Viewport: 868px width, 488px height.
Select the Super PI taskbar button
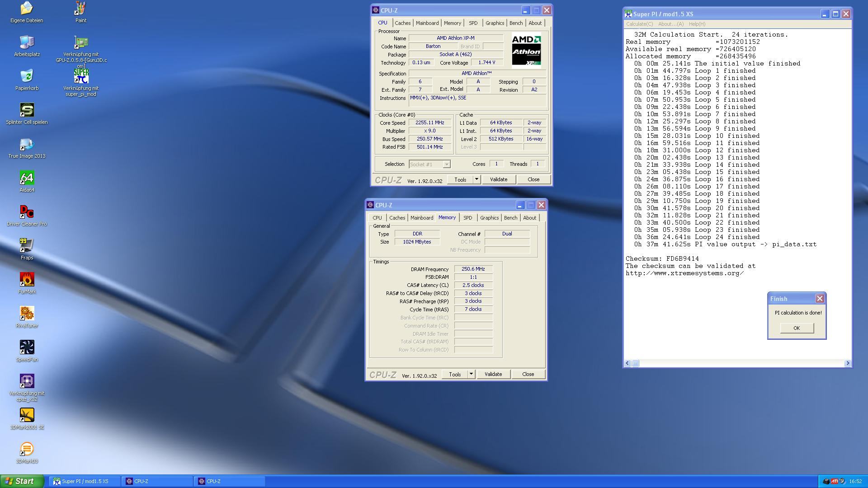tap(85, 482)
